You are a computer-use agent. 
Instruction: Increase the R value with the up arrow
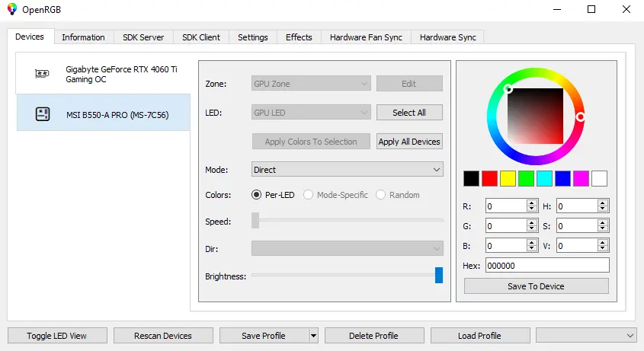tap(532, 203)
